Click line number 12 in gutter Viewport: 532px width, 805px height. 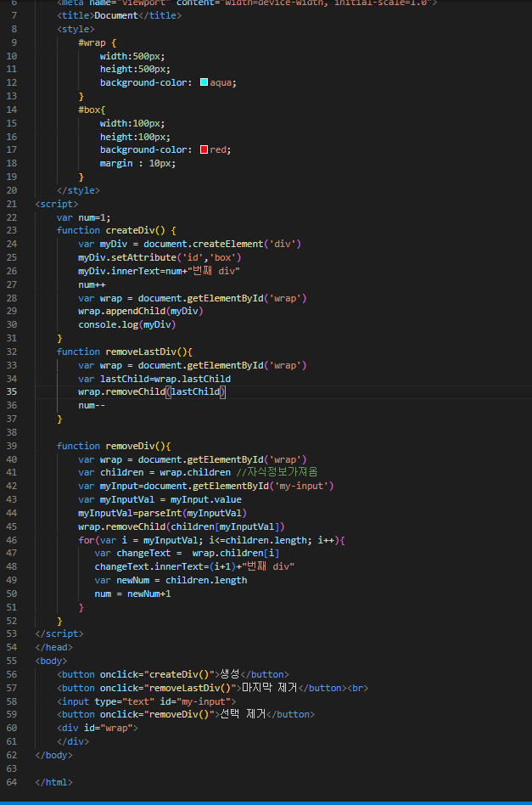point(11,82)
